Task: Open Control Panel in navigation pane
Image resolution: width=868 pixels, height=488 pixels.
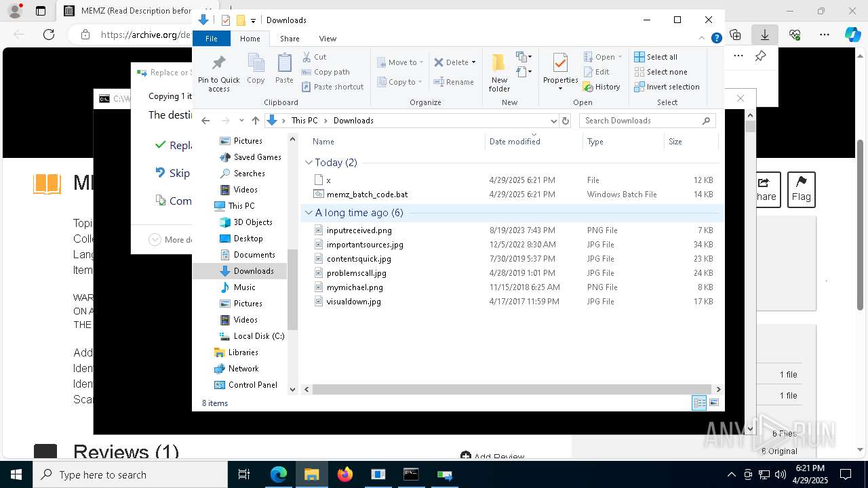Action: pos(252,385)
